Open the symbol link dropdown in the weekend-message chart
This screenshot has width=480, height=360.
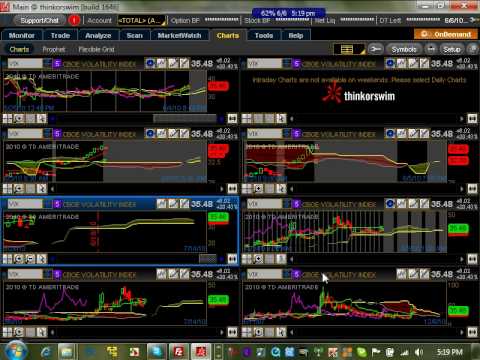[287, 63]
